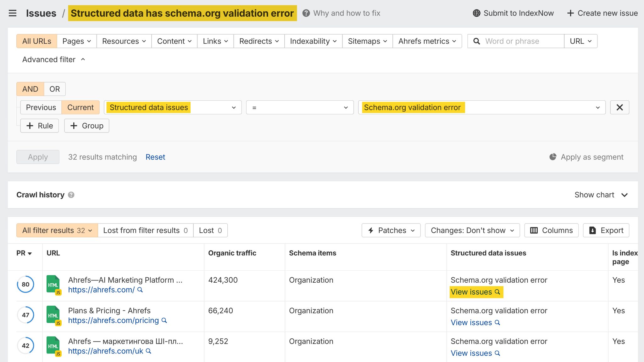
Task: Click the magnifier icon next to https://ahrefs.com/
Action: [x=141, y=290]
